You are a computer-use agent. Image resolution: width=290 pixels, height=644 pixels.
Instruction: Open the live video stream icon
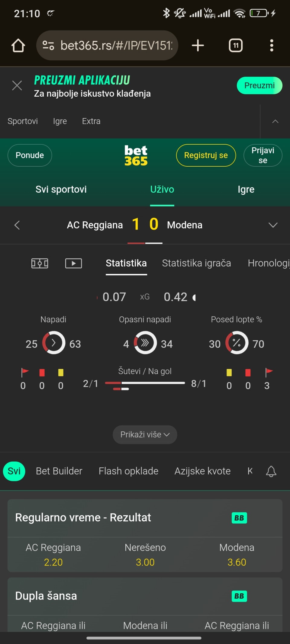[x=73, y=263]
